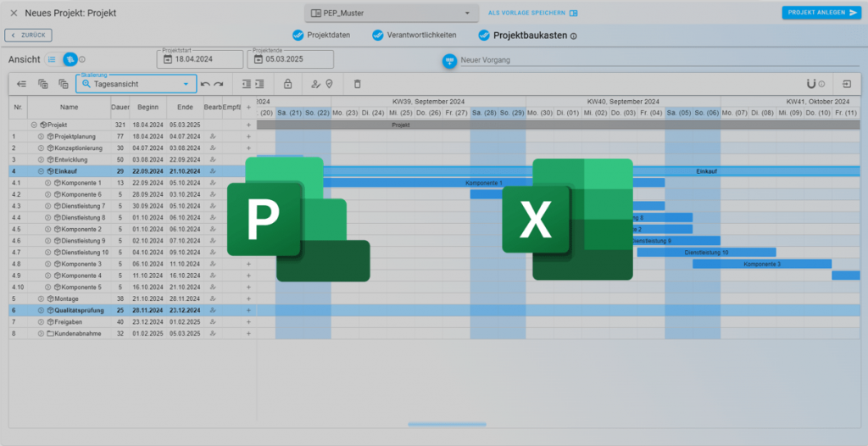The image size is (868, 446).
Task: Click the Name column header
Action: pyautogui.click(x=70, y=108)
